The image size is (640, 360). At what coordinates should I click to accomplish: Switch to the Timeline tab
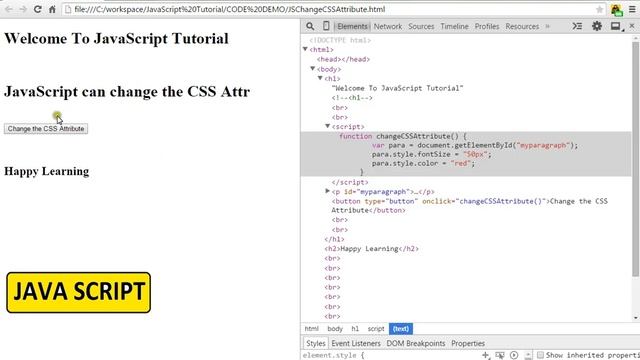[454, 26]
